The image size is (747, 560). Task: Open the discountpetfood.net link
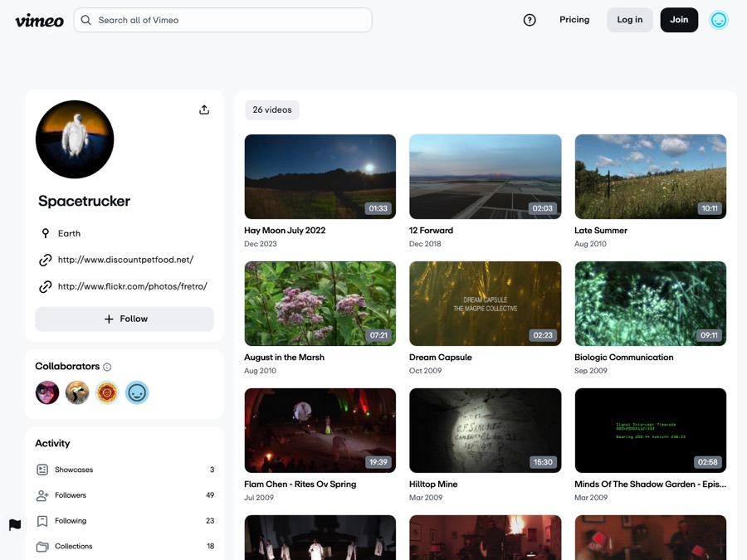(x=125, y=260)
